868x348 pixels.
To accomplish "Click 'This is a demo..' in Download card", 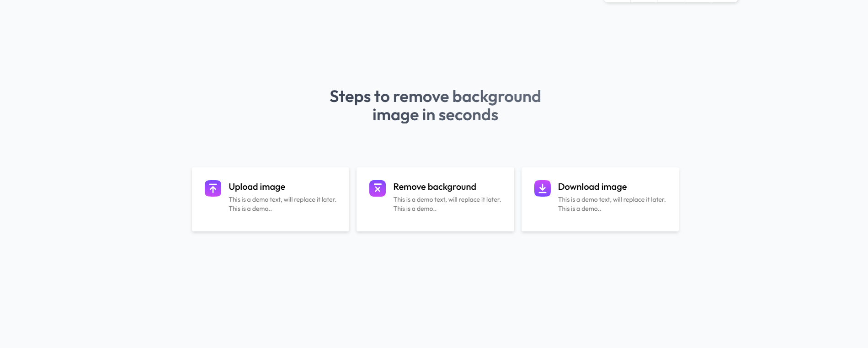I will [x=579, y=209].
